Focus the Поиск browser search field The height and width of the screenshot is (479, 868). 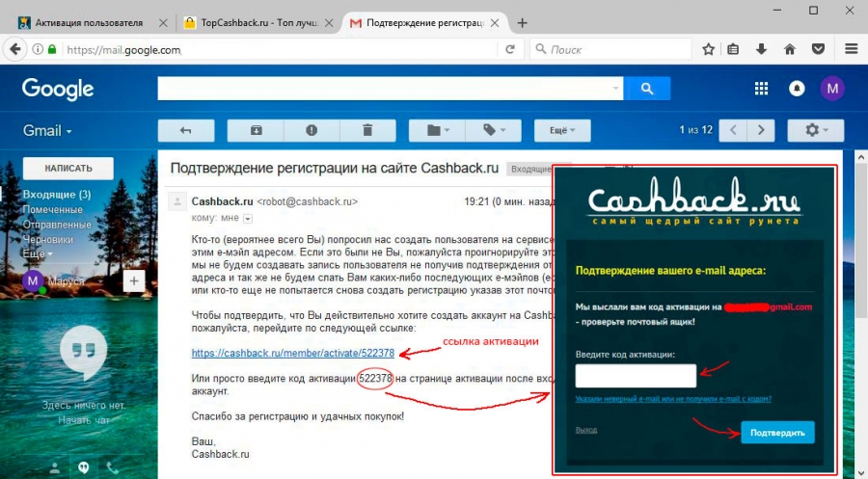tap(611, 50)
